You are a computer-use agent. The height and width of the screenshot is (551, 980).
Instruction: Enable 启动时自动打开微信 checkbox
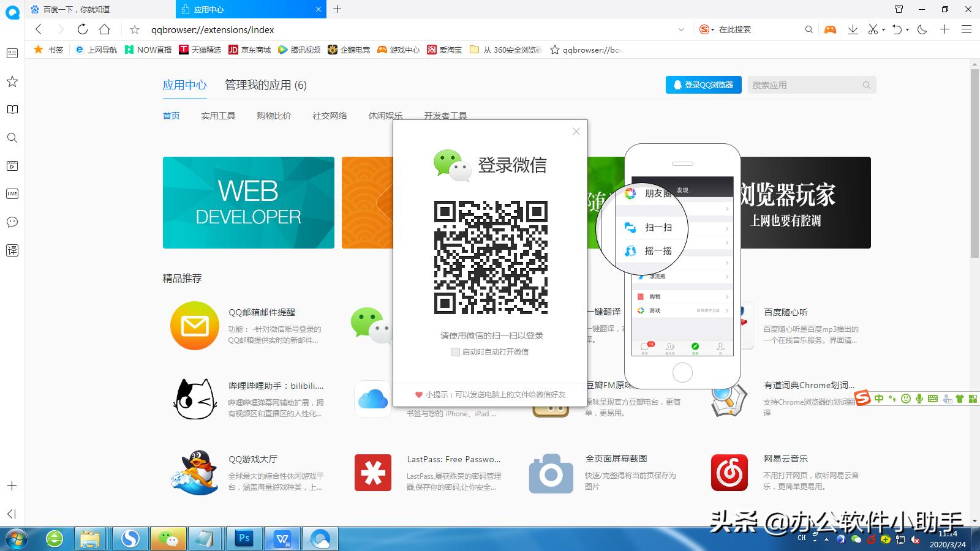point(456,352)
